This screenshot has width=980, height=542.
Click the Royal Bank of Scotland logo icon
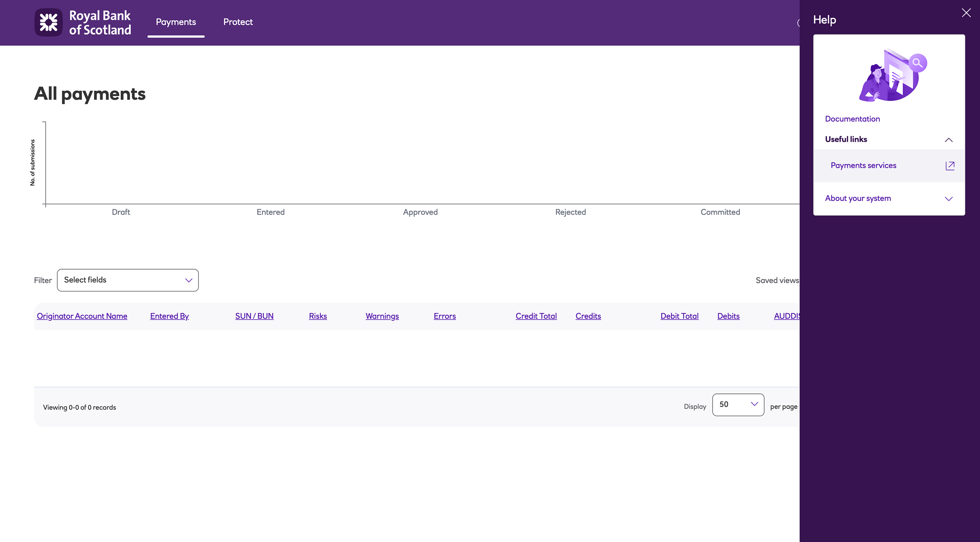coord(49,22)
